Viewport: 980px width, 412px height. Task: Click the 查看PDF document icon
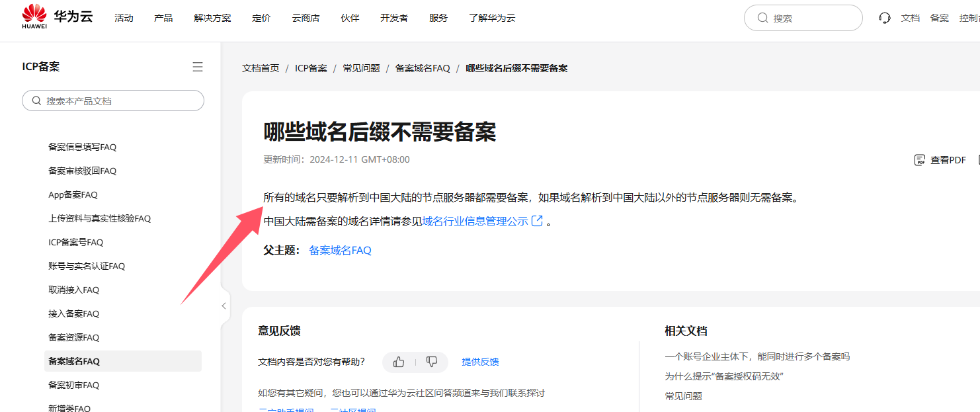(920, 160)
